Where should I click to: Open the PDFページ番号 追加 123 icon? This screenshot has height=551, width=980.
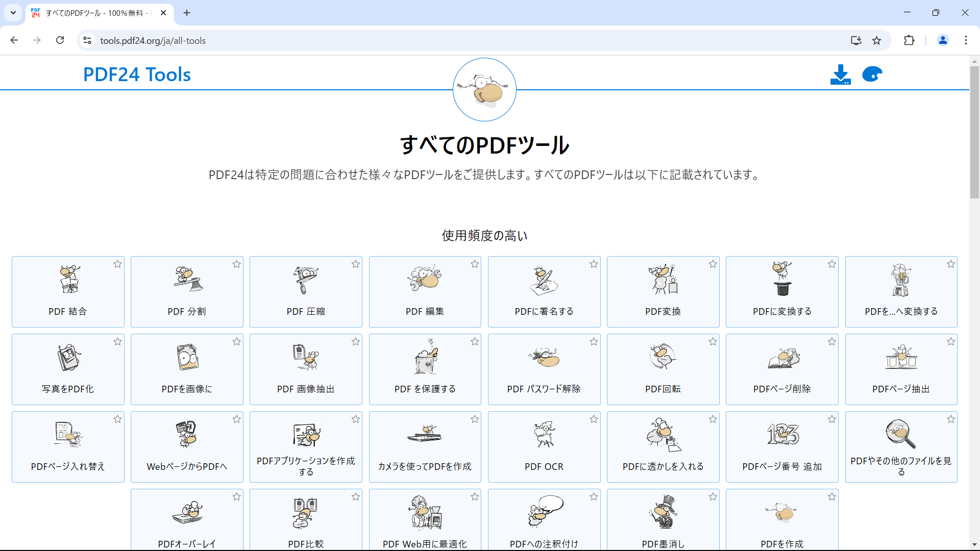point(782,435)
